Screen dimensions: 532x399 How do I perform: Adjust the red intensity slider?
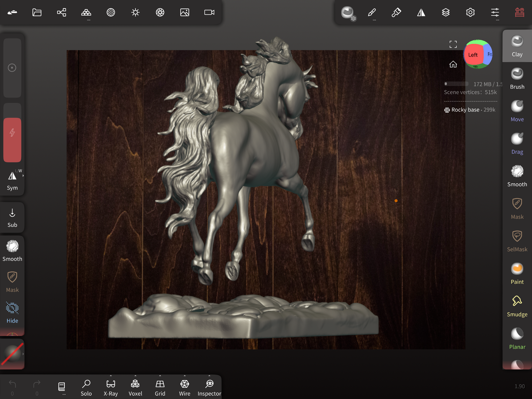pos(12,140)
